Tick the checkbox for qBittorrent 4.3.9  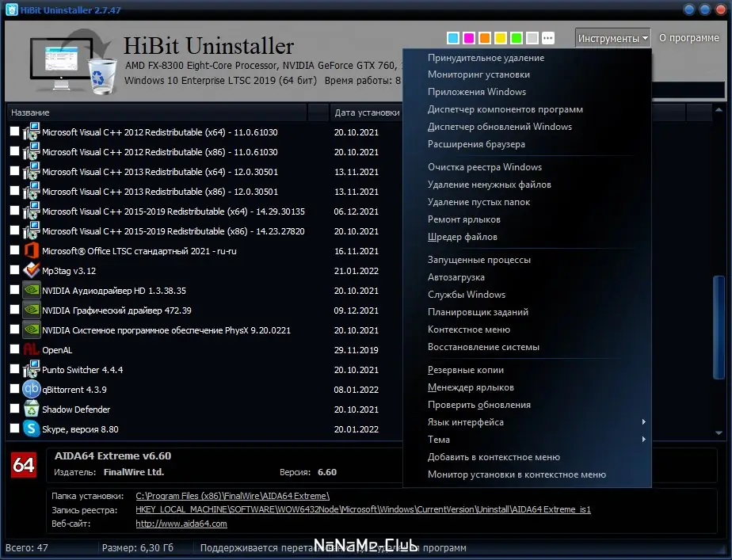14,389
